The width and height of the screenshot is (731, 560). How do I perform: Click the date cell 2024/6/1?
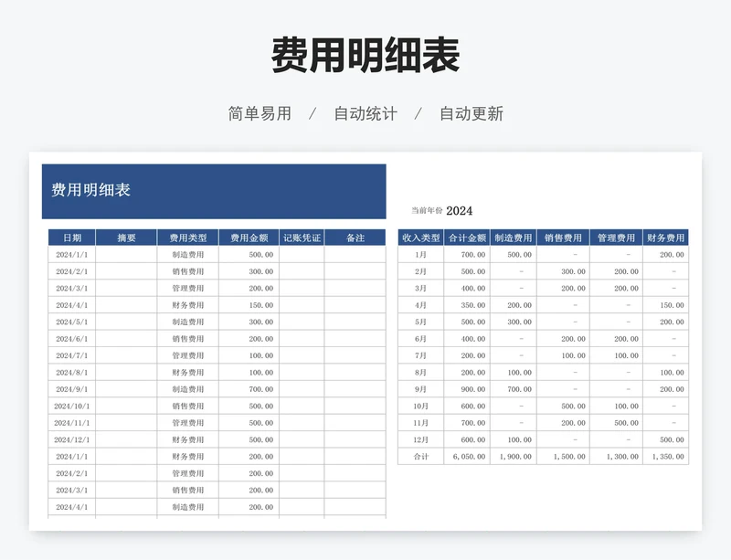[72, 339]
